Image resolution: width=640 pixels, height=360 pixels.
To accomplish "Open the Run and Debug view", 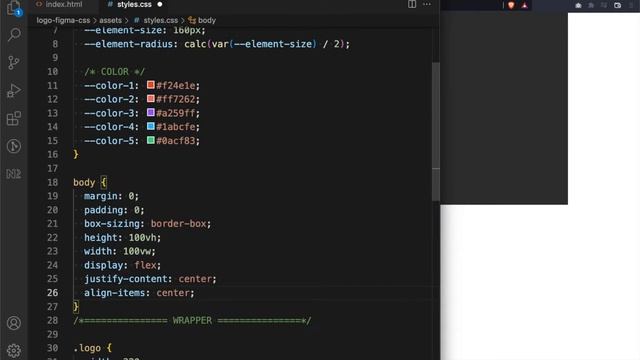I will click(14, 90).
